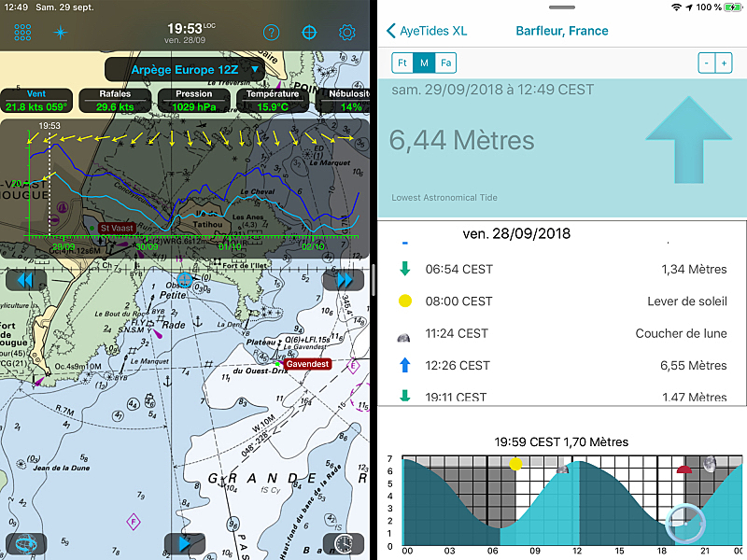Open settings gear in weather app
Screen dimensions: 747x560
pos(346,33)
